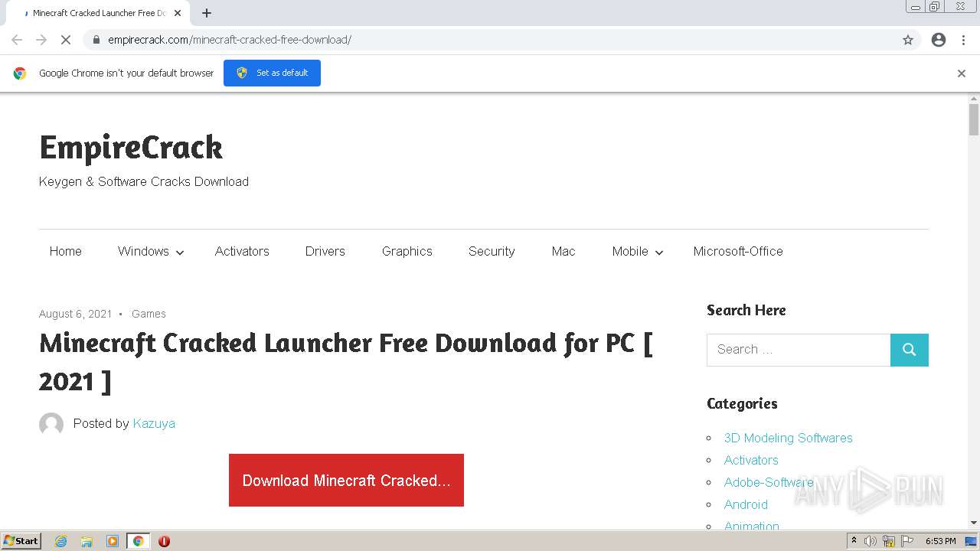Open the Activators category in sidebar

[x=751, y=460]
